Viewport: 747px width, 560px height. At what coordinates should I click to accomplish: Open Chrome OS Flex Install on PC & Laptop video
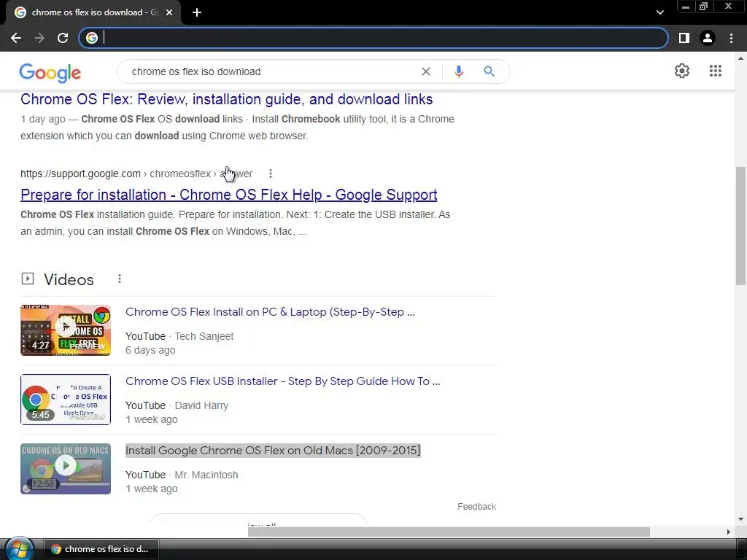[x=270, y=312]
